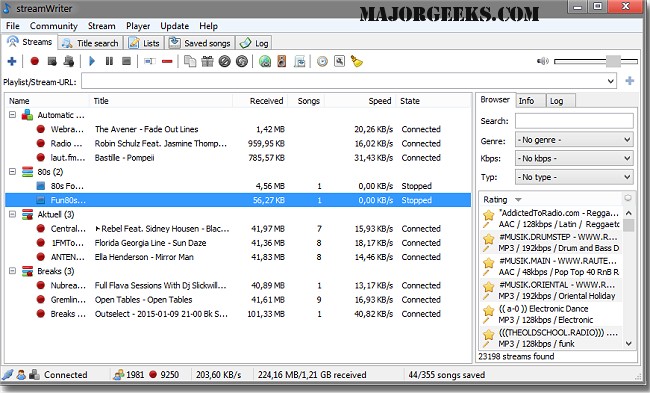The width and height of the screenshot is (650, 393).
Task: Click the Automatic category cubes icon
Action: [27, 115]
